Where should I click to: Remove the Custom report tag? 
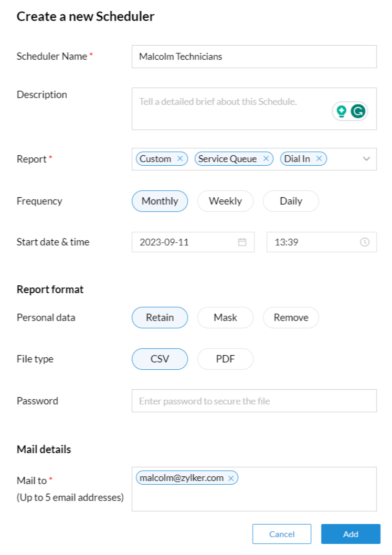(180, 159)
